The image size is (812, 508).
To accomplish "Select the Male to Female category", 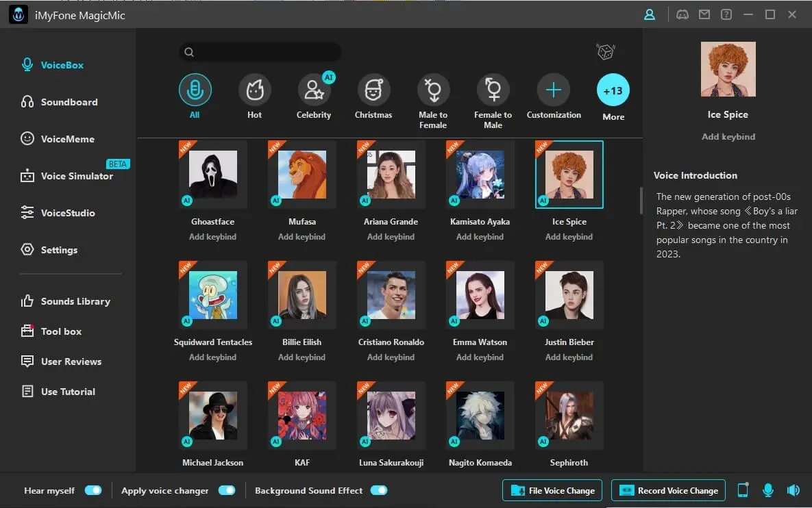I will pos(433,101).
